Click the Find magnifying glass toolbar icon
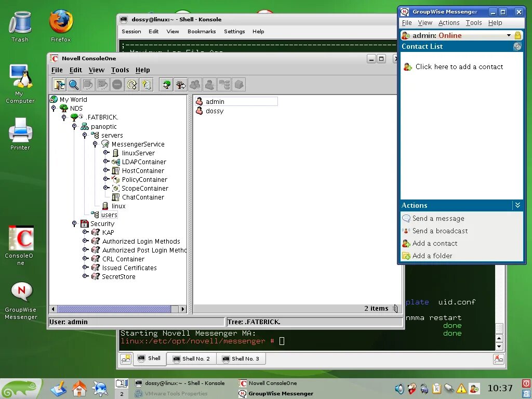 click(74, 85)
